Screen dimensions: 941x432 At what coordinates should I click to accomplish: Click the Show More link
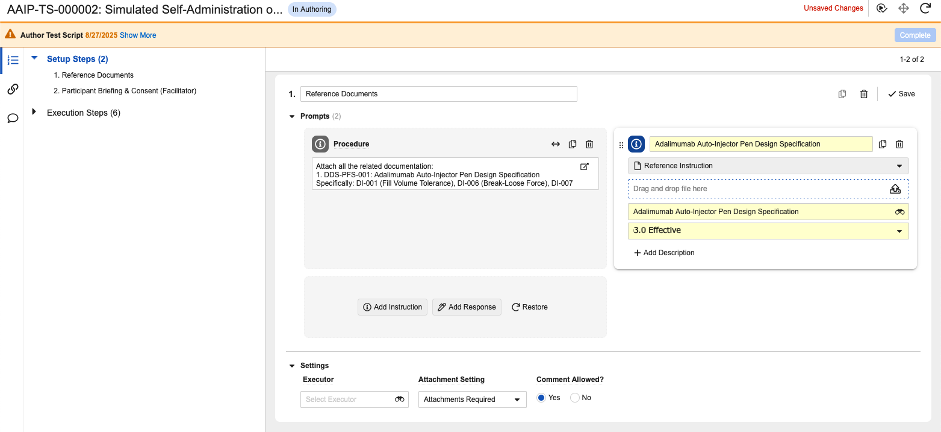138,35
